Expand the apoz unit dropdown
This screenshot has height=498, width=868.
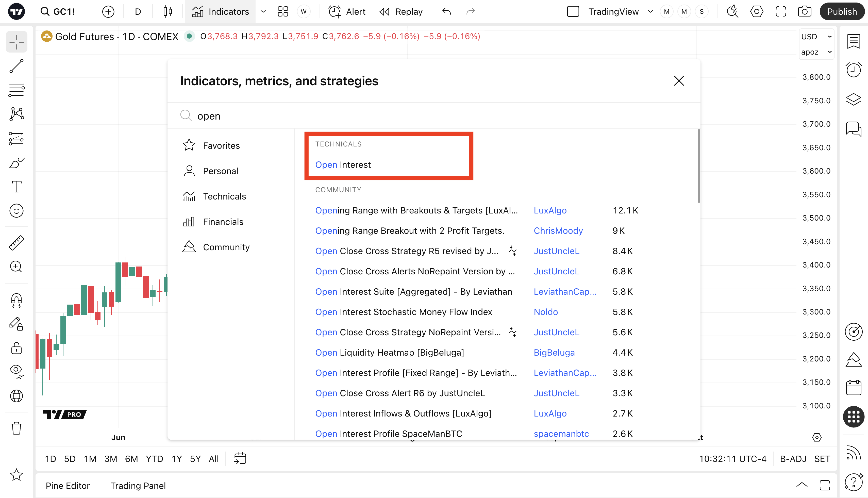click(816, 52)
